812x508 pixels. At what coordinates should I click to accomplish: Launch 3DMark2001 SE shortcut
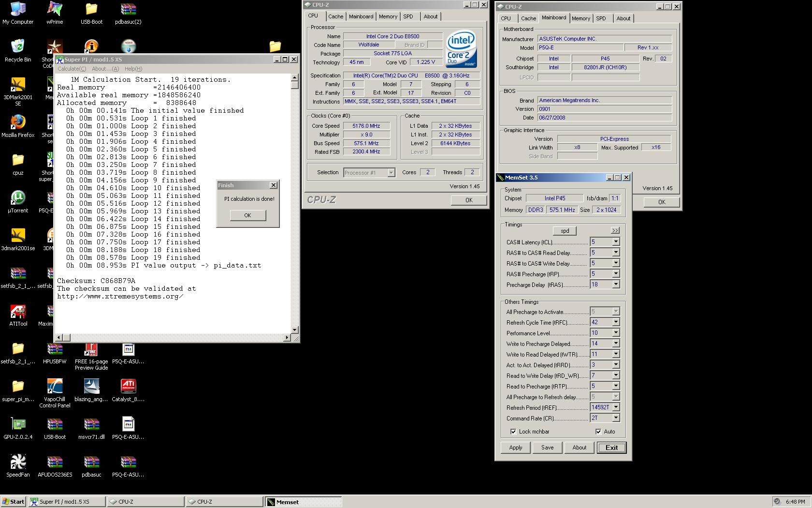18,91
